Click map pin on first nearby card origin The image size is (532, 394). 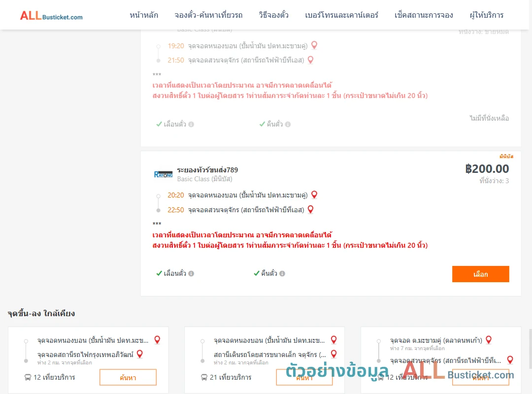157,340
